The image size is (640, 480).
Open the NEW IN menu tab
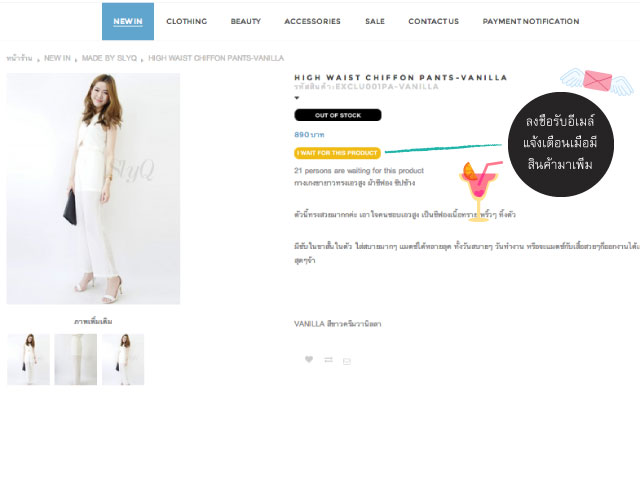[x=128, y=22]
